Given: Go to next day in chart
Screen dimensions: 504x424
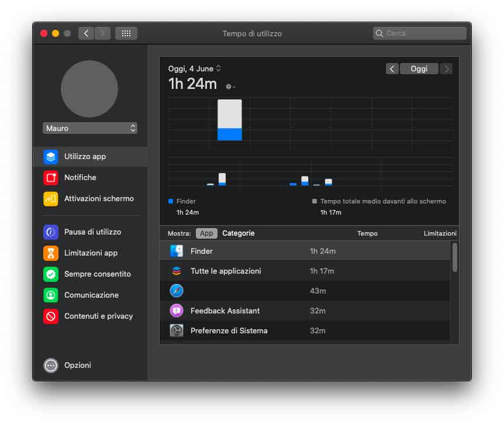Looking at the screenshot, I should click(x=446, y=69).
